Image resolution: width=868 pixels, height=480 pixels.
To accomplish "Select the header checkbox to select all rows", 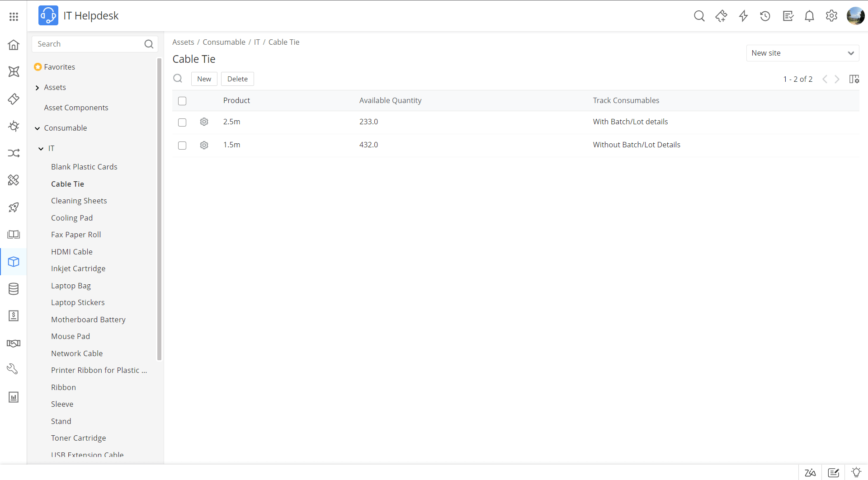I will 182,101.
